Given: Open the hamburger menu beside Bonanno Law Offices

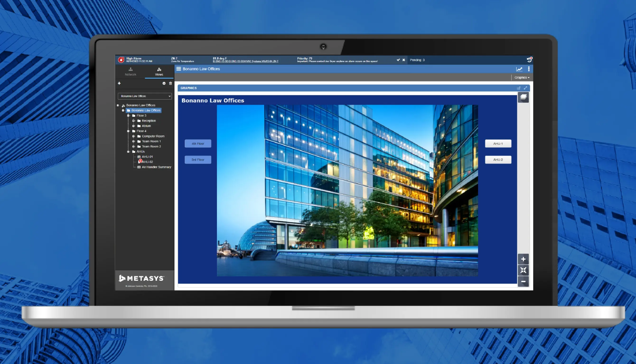Looking at the screenshot, I should click(179, 69).
